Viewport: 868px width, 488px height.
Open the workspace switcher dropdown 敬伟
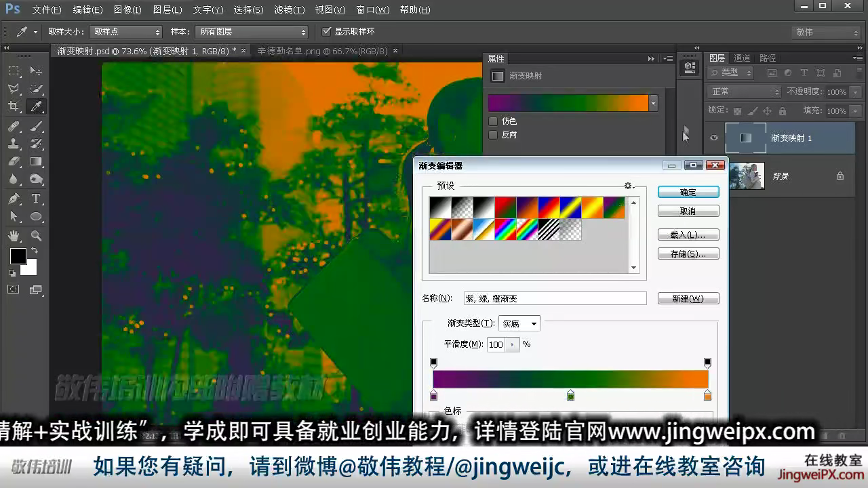point(826,33)
